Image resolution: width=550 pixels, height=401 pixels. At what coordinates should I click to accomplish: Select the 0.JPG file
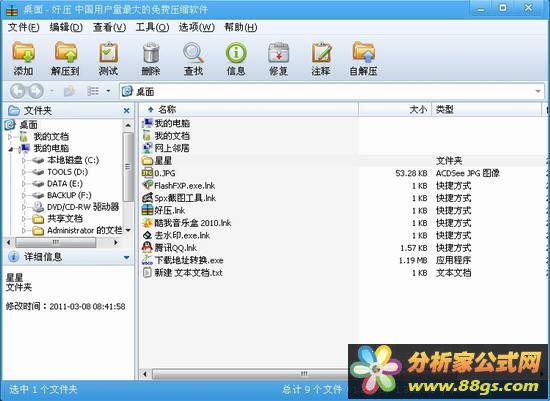click(165, 173)
